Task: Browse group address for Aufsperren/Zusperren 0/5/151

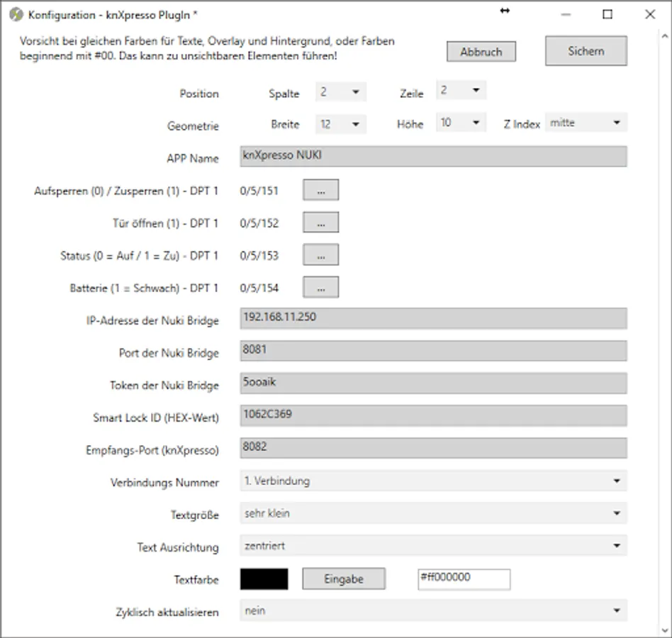Action: (x=320, y=190)
